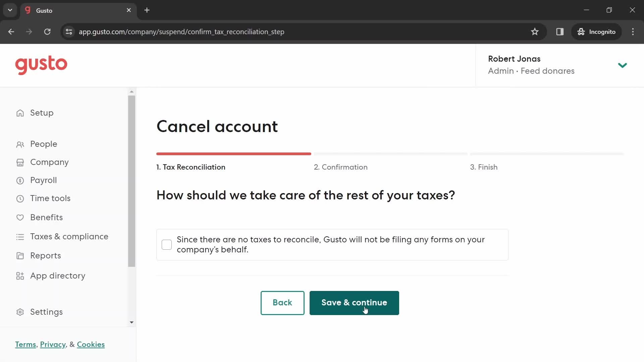Screen dimensions: 644x362
Task: Click the Back button
Action: tap(283, 303)
